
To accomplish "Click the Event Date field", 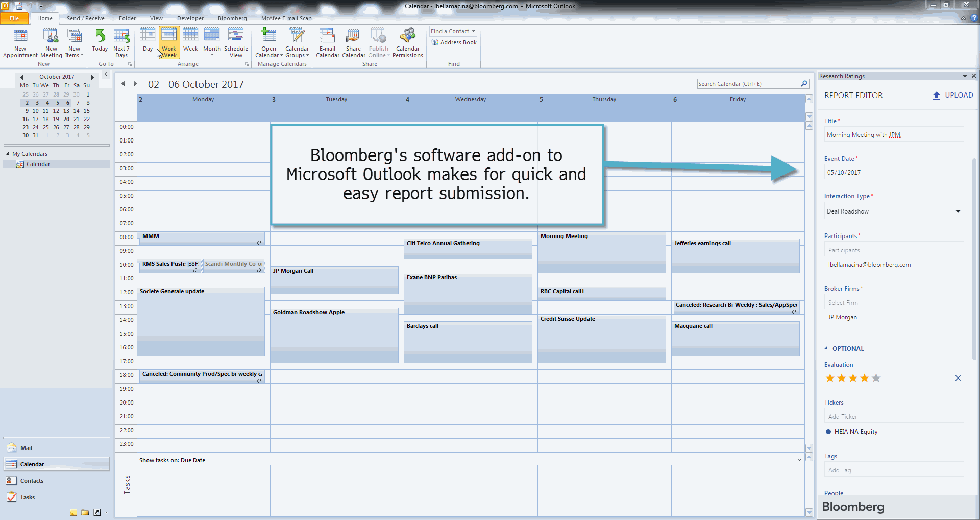I will [x=894, y=172].
